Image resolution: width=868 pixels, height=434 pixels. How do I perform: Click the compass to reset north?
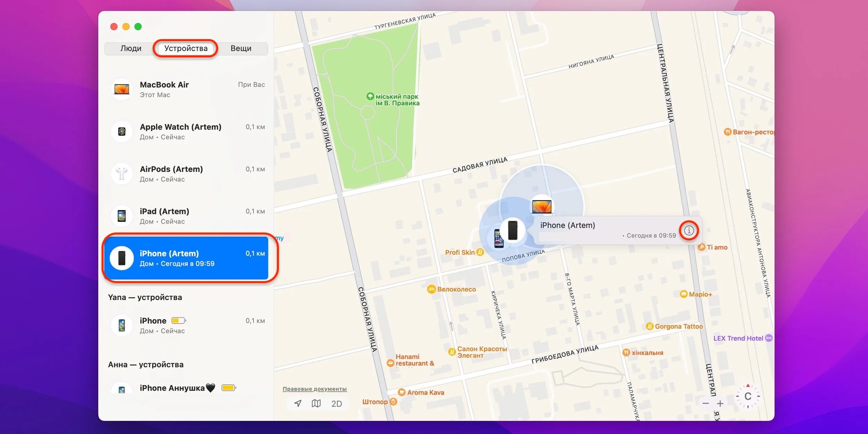point(748,396)
